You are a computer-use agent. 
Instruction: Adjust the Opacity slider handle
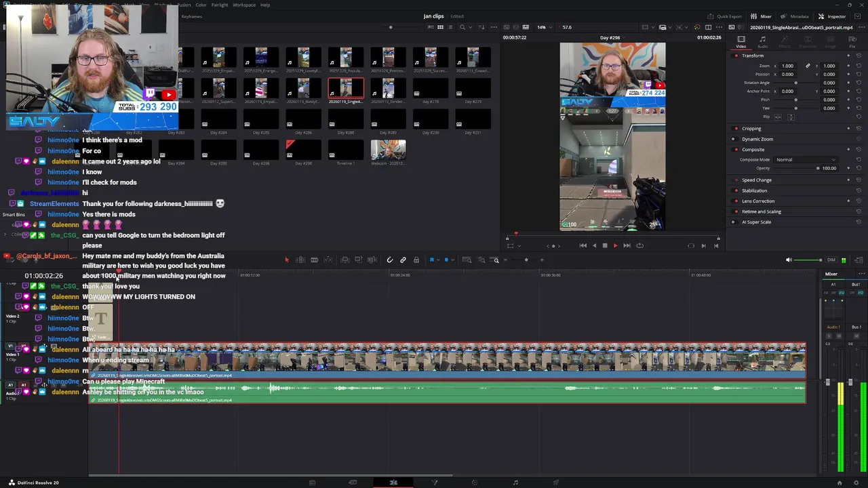pyautogui.click(x=818, y=168)
